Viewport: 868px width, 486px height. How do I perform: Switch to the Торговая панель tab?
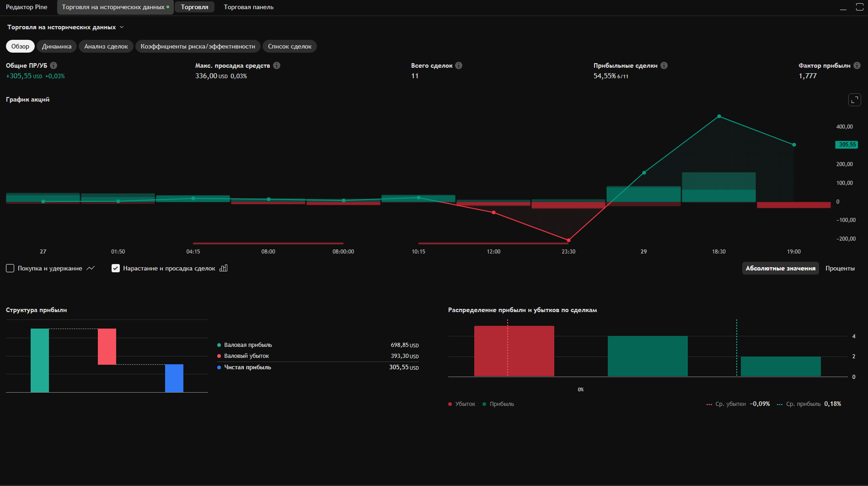[x=248, y=7]
